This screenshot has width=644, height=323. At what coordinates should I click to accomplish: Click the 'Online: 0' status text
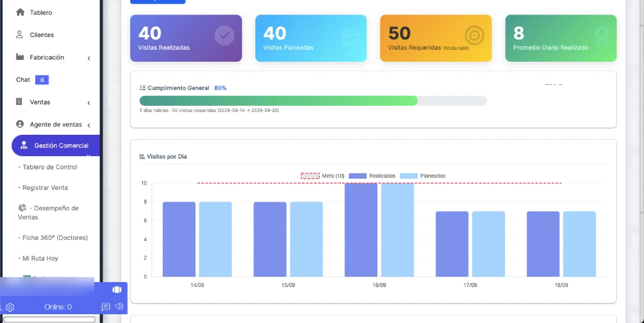coord(58,307)
